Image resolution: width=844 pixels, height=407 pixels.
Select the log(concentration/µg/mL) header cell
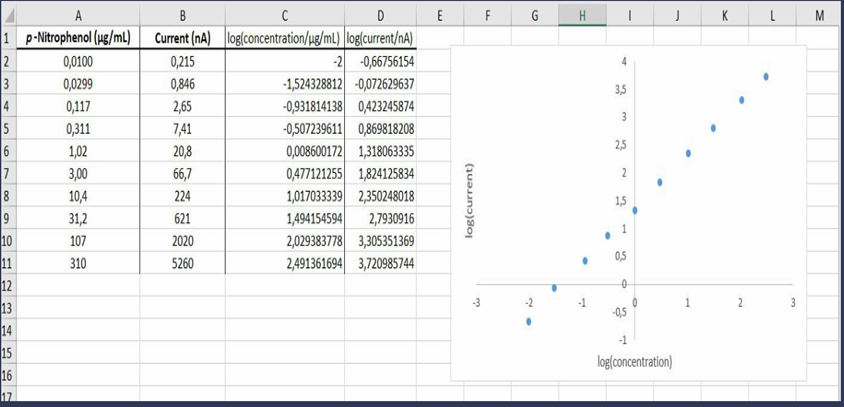click(285, 39)
